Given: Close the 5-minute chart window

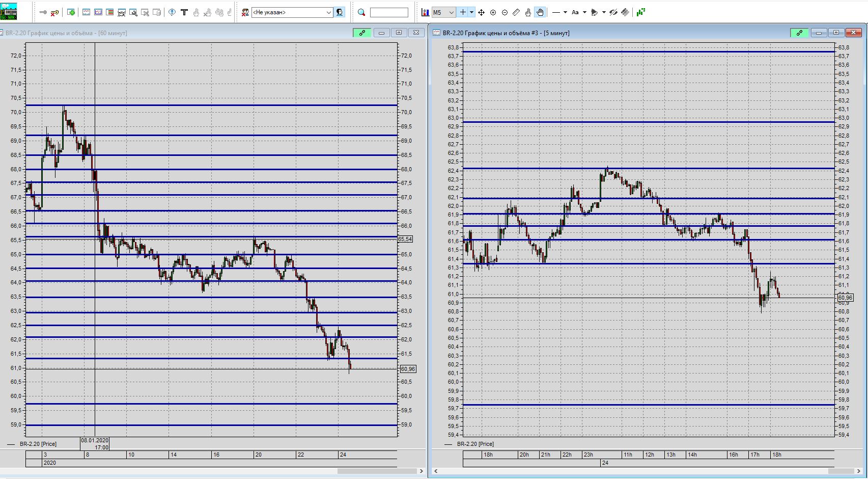Looking at the screenshot, I should pos(853,33).
